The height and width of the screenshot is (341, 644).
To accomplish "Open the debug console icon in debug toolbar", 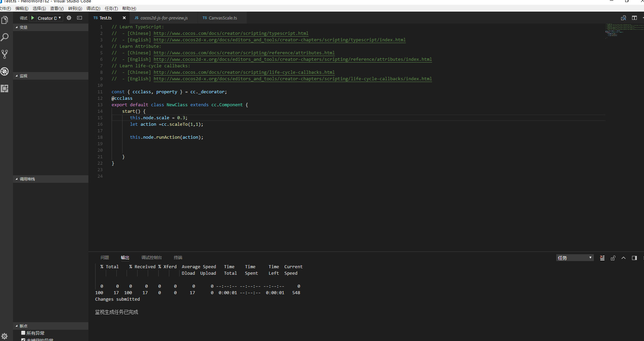I will click(x=80, y=18).
